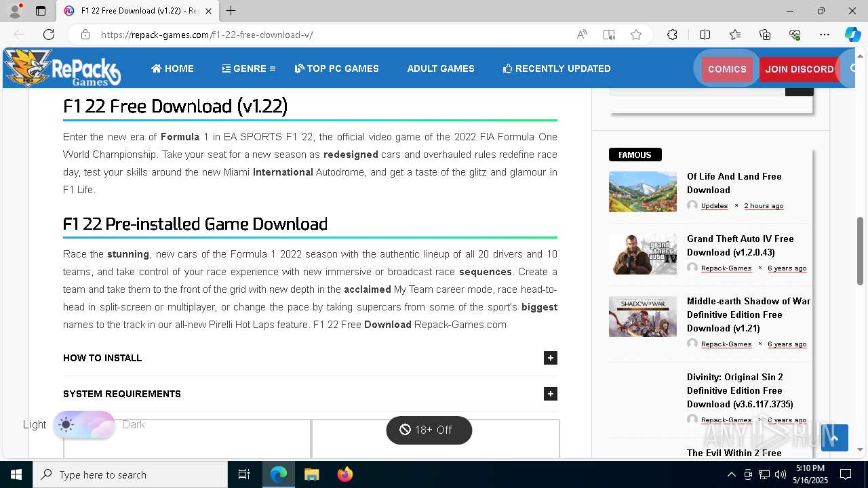The image size is (868, 488).
Task: Click Repack-Games author link under GTA IV
Action: 726,268
